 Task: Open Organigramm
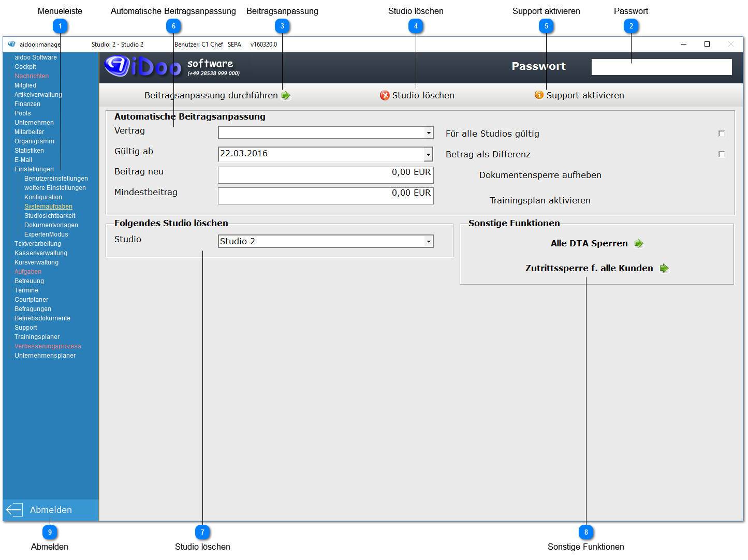tap(34, 141)
